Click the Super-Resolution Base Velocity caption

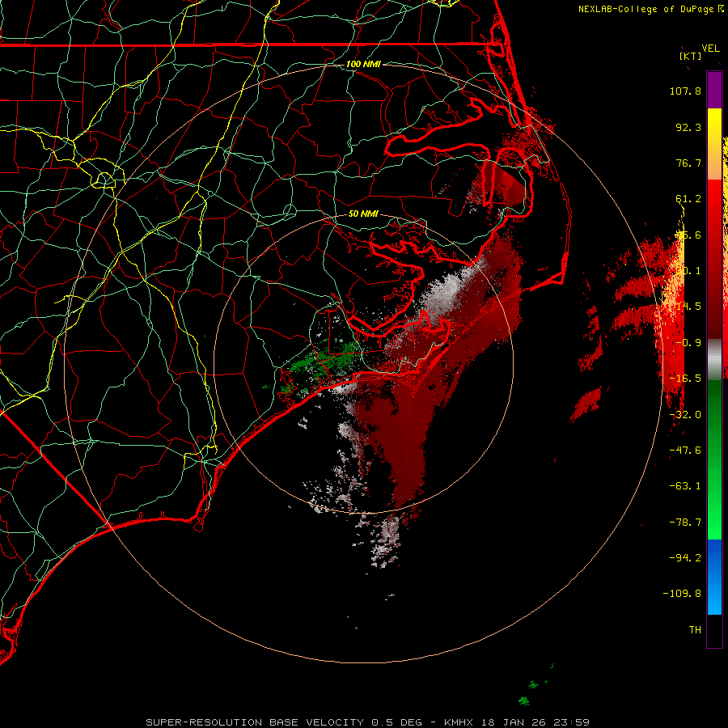pos(368,722)
